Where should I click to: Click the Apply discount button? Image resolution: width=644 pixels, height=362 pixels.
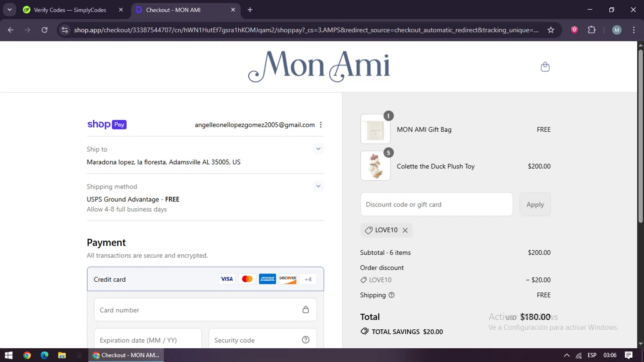tap(535, 204)
